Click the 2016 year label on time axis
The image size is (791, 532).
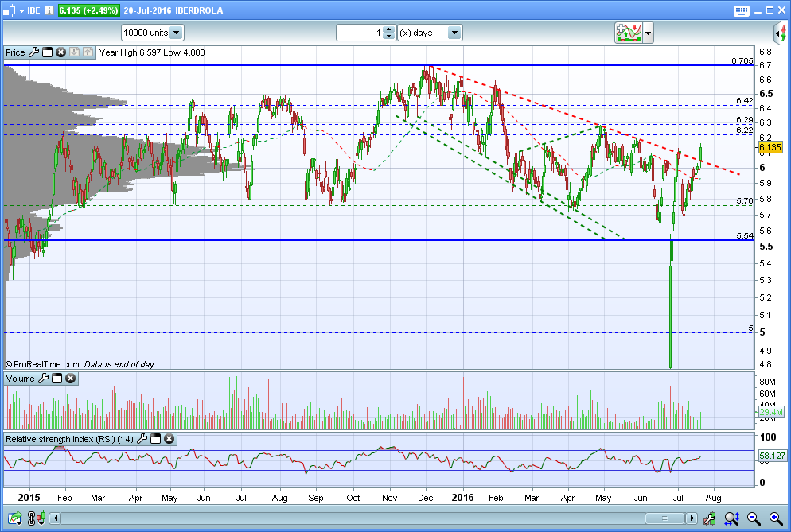[x=462, y=497]
